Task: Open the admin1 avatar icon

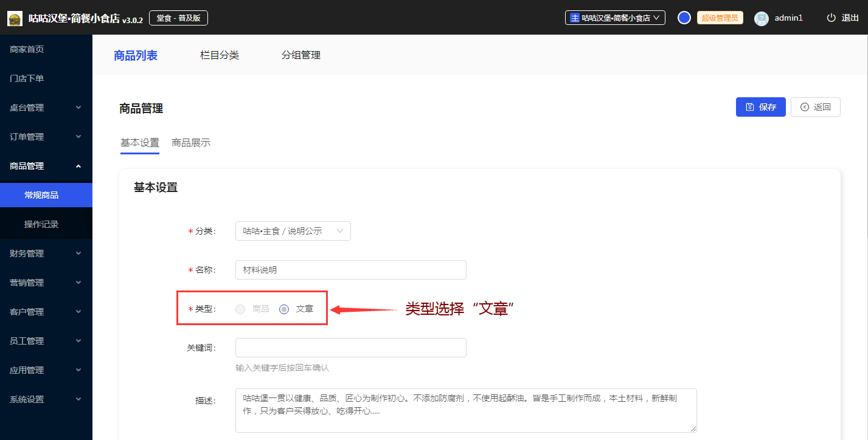Action: [762, 18]
